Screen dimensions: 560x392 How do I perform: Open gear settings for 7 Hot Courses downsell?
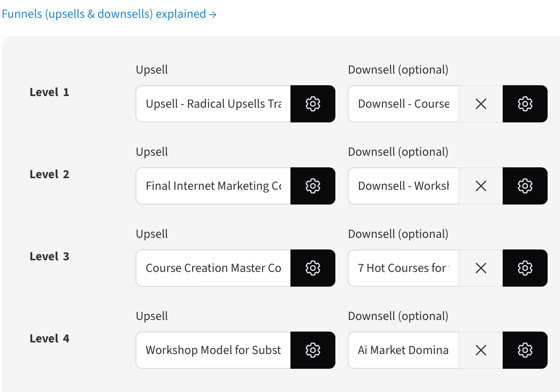coord(525,268)
